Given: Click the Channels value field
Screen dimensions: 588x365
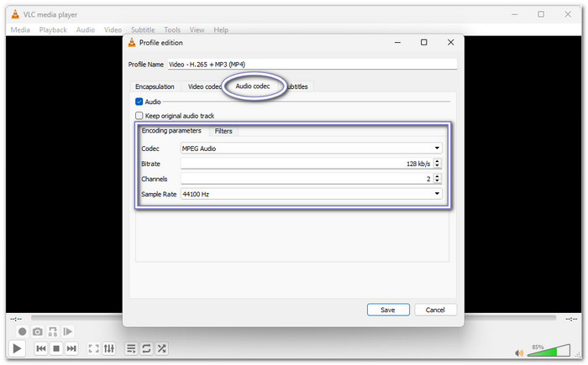Looking at the screenshot, I should pyautogui.click(x=307, y=179).
